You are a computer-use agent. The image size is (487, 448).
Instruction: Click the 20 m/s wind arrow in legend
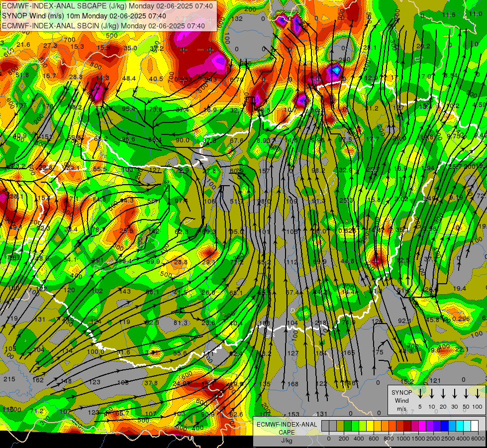443,393
